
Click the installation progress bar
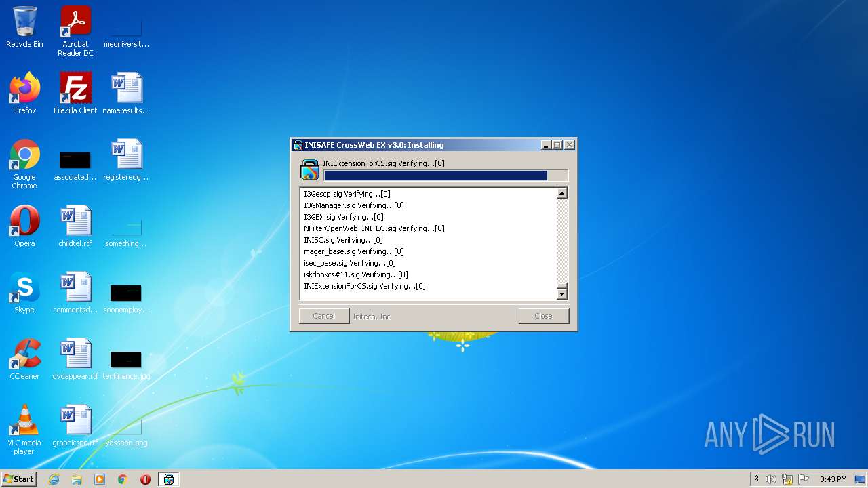click(446, 176)
